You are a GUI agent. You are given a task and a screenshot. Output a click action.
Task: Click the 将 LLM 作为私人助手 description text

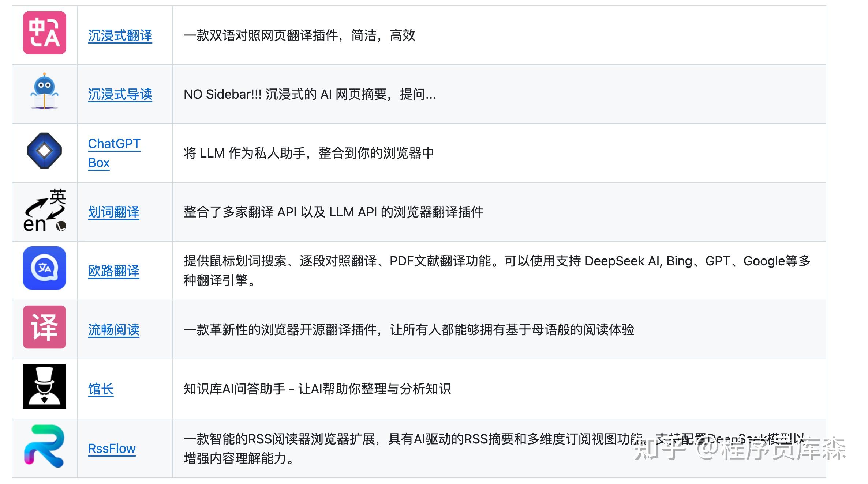coord(308,154)
